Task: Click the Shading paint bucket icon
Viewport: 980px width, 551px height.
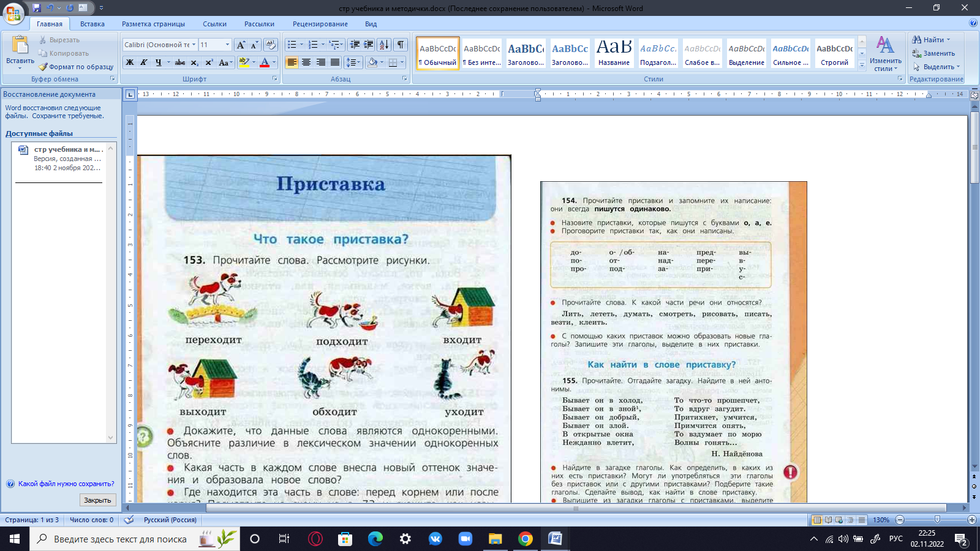Action: (372, 62)
